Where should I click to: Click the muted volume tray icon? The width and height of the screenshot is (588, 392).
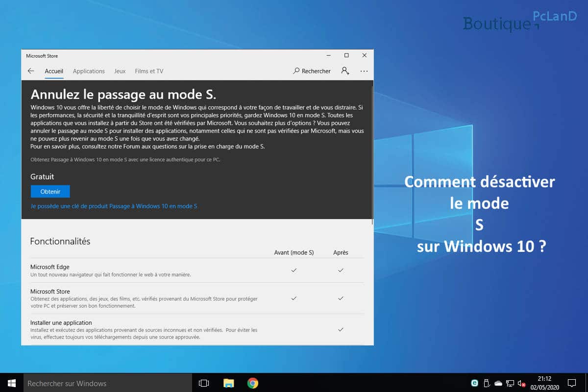522,383
